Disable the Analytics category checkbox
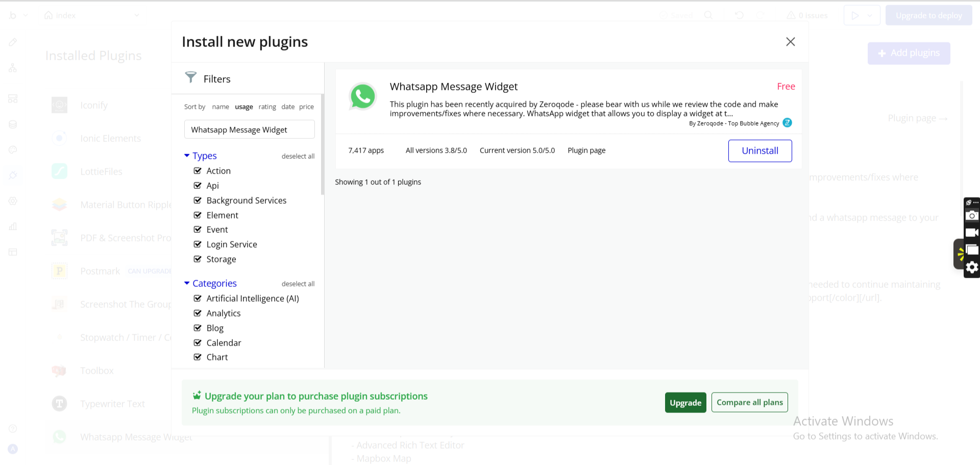Screen dimensions: 980x465 pos(198,313)
